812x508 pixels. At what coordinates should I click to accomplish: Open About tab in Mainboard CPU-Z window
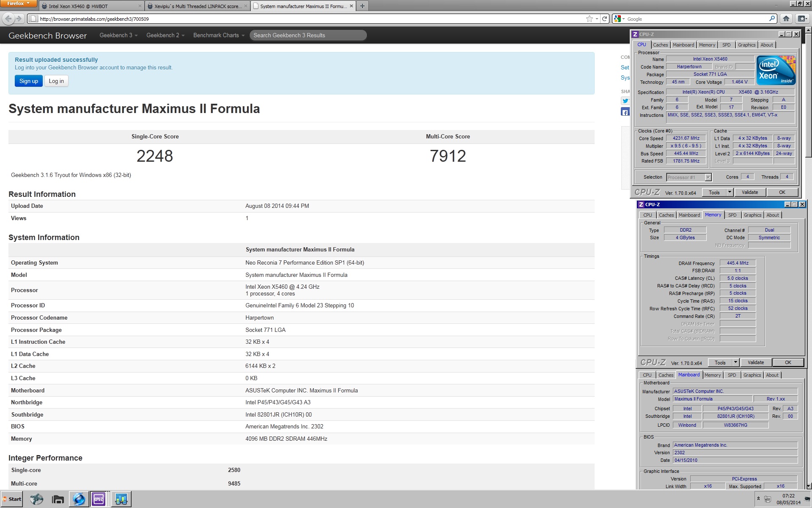[x=772, y=375]
